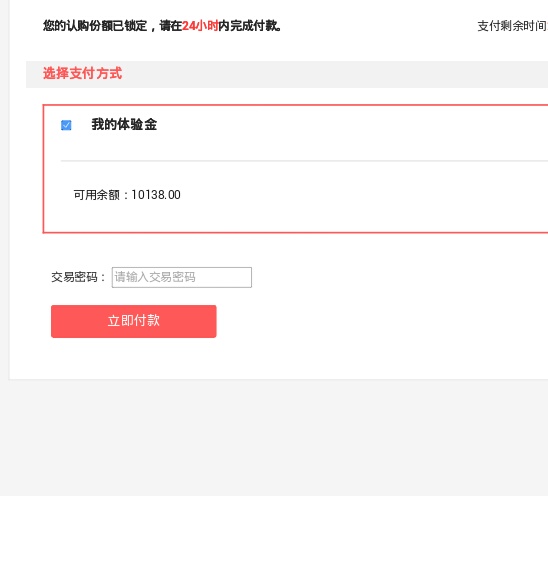Viewport: 548px width, 577px height.
Task: Click the 立即付款 button
Action: (x=134, y=321)
